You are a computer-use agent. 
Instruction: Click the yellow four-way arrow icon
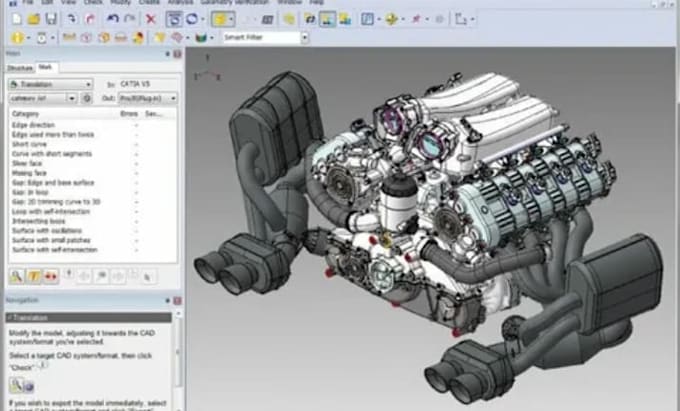391,19
